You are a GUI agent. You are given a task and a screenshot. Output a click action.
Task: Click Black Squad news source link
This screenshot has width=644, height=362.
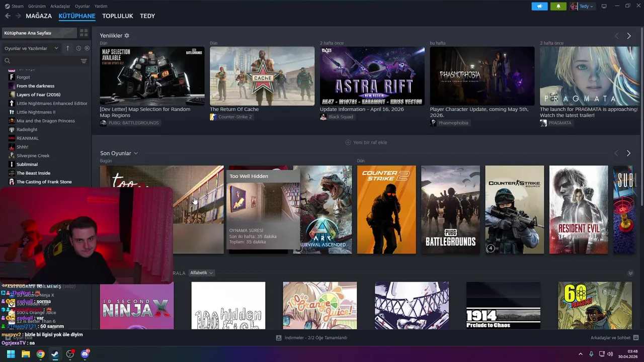(x=337, y=117)
